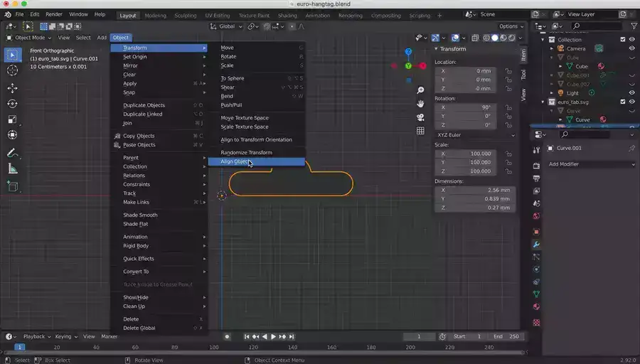
Task: Click the blue Z axis gizmo ball
Action: click(x=408, y=51)
